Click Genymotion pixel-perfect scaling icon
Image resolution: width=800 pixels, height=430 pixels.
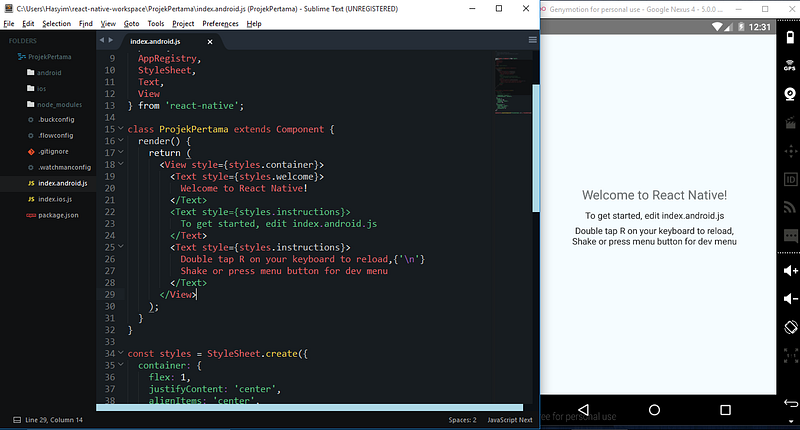(790, 355)
